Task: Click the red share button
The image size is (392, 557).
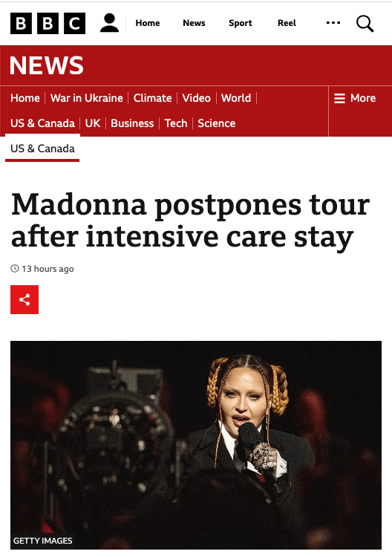Action: click(24, 299)
